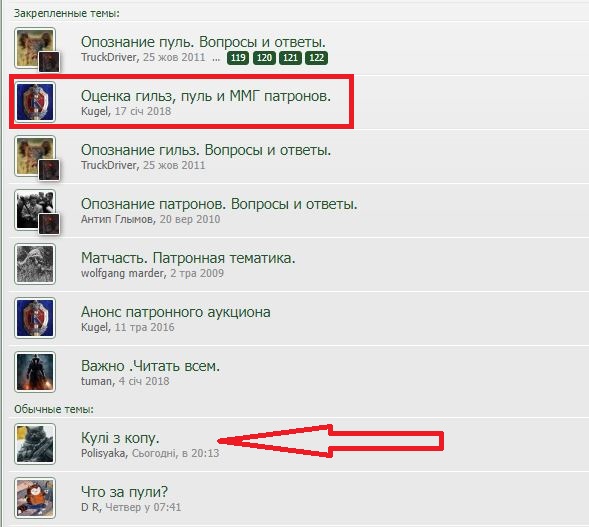589x527 pixels.
Task: Open the thread Опознание патронов. Вопросы и ответы.
Action: click(x=219, y=204)
